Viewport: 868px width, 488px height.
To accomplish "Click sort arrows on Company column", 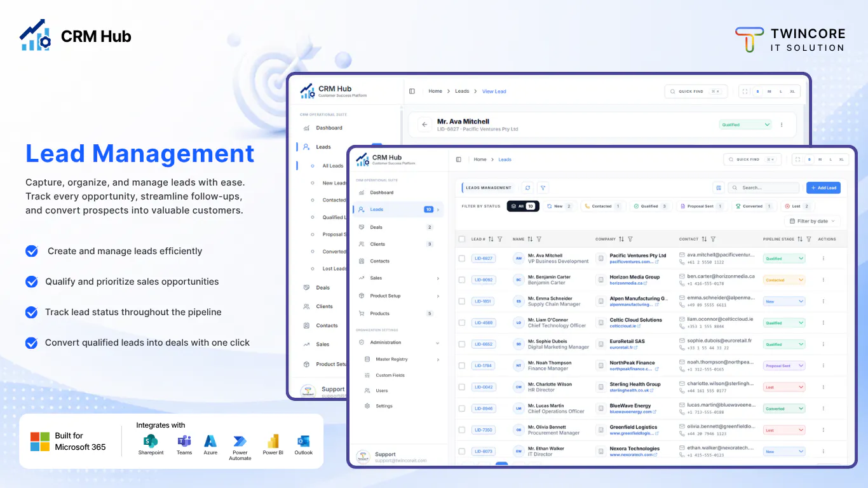I will [621, 239].
